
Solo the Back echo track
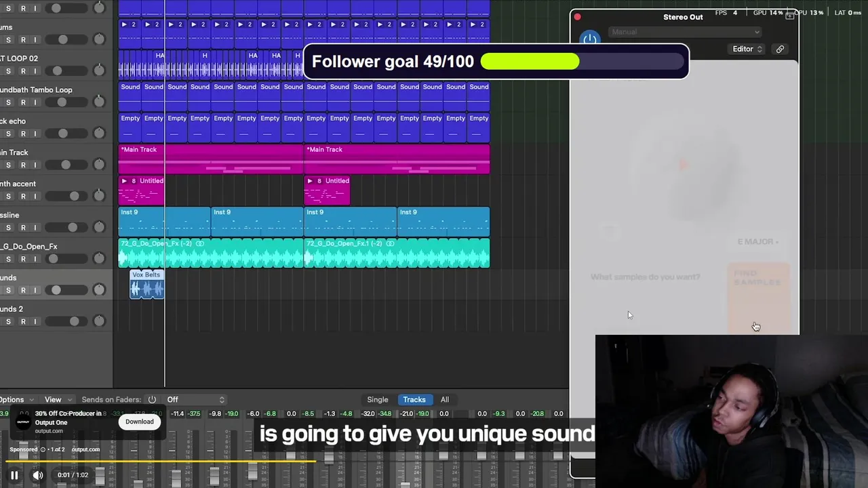click(8, 134)
